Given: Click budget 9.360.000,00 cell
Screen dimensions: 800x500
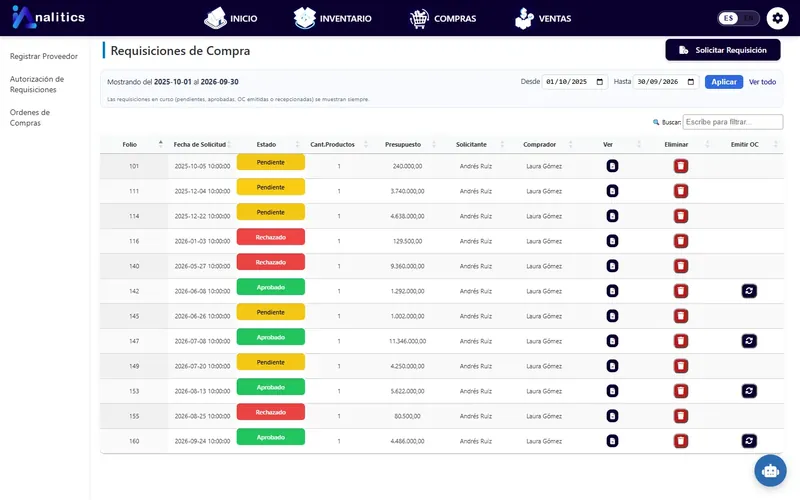Looking at the screenshot, I should pos(407,266).
